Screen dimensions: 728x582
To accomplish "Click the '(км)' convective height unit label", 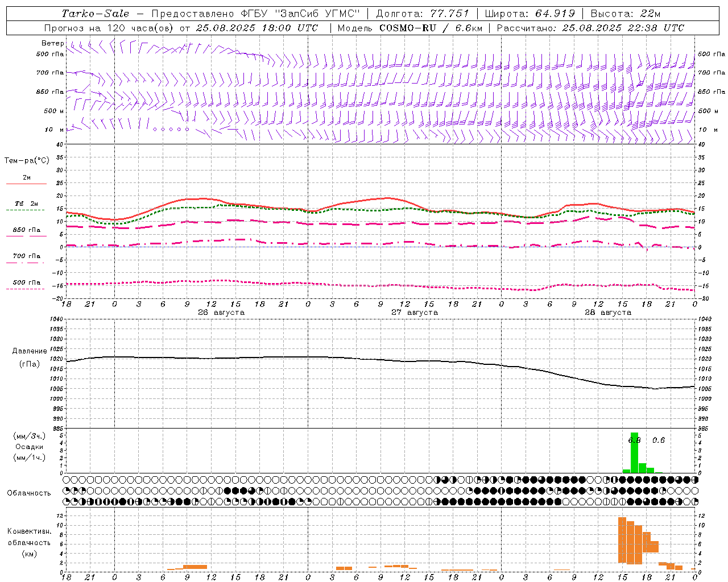I will 29,554.
